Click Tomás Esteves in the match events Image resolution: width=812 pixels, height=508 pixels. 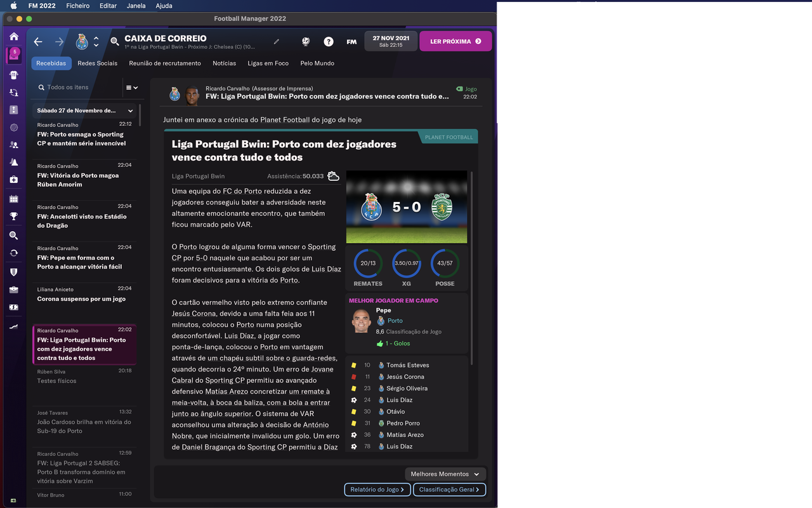tap(407, 365)
